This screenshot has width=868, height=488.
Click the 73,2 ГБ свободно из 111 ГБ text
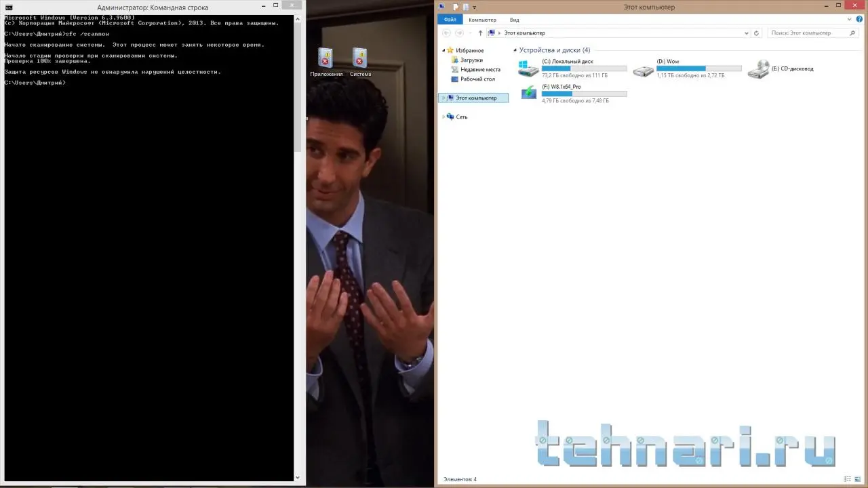pyautogui.click(x=574, y=75)
